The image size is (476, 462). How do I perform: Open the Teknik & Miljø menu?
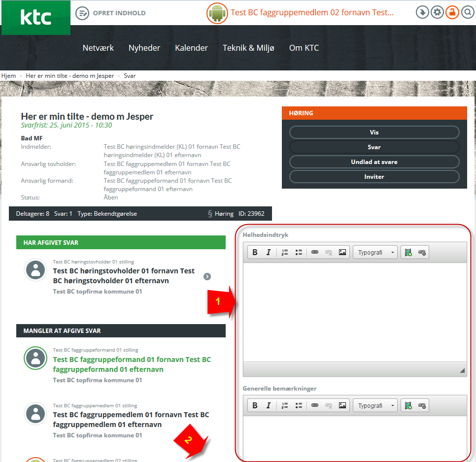click(x=248, y=48)
